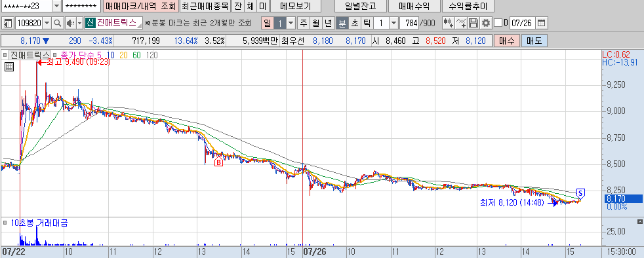Screen dimensions: 644x258
Task: Click the 784 bar count field
Action: pos(409,23)
